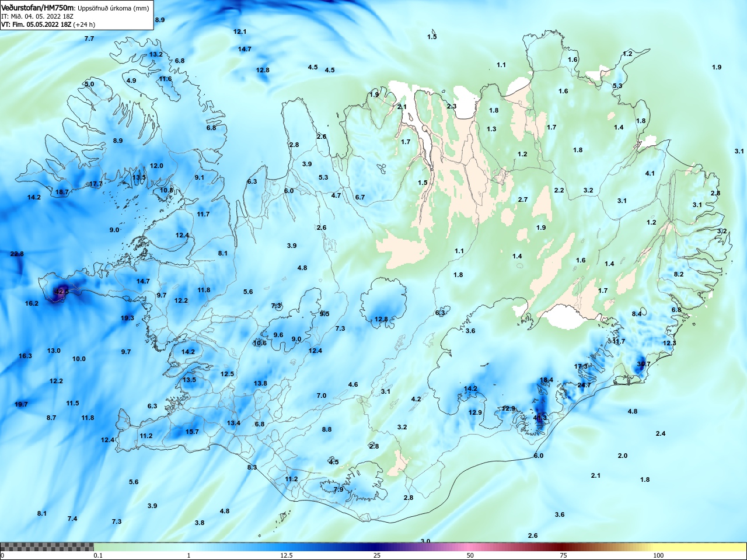
Task: Click the checkered zero segment of the legend
Action: (47, 547)
